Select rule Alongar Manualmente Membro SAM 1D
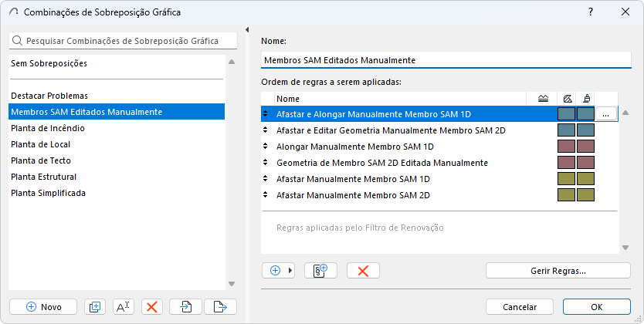Image resolution: width=644 pixels, height=324 pixels. (355, 147)
